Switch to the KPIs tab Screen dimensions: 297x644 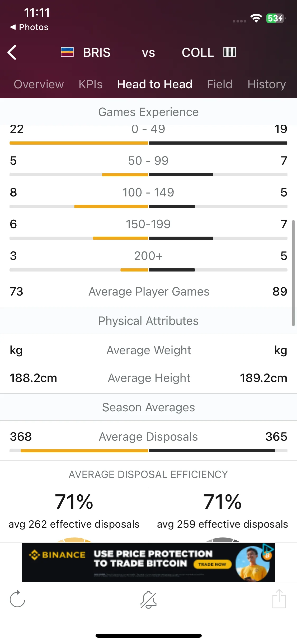[91, 84]
